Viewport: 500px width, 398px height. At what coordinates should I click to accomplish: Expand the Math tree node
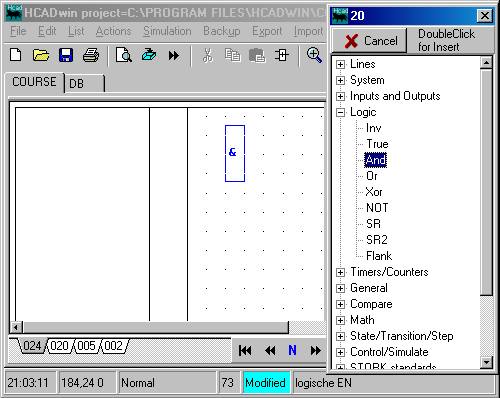340,320
